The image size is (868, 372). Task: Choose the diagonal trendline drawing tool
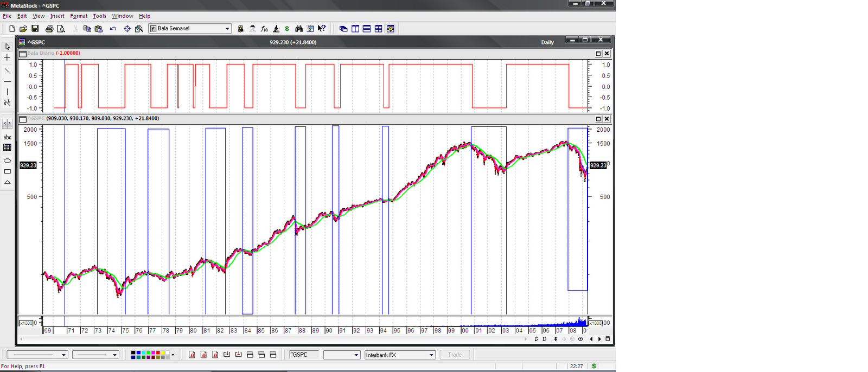(x=8, y=70)
